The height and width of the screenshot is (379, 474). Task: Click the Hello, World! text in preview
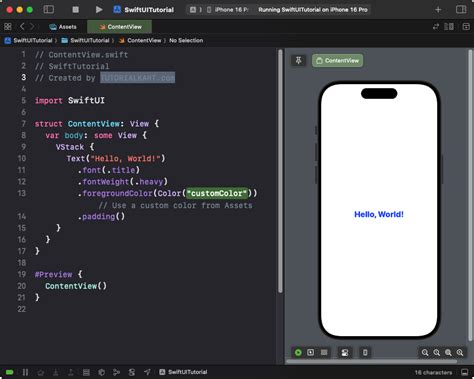click(379, 214)
